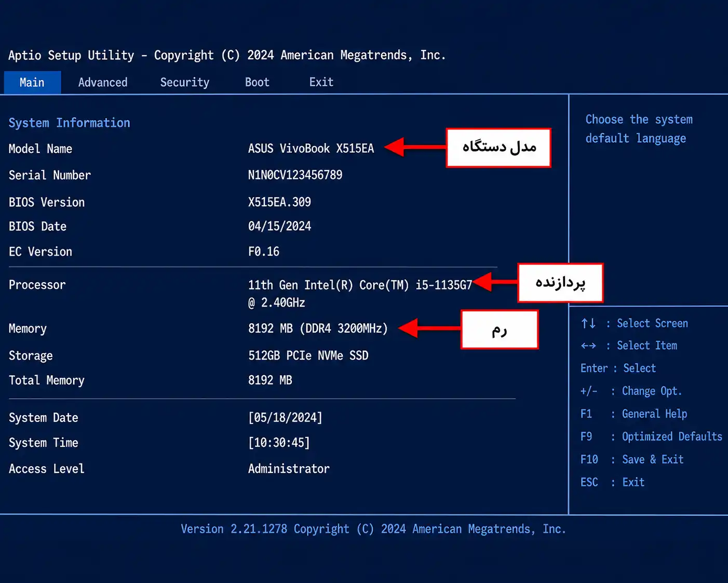This screenshot has width=728, height=583.
Task: Click the 'ESC : Exit' hint
Action: [x=613, y=482]
